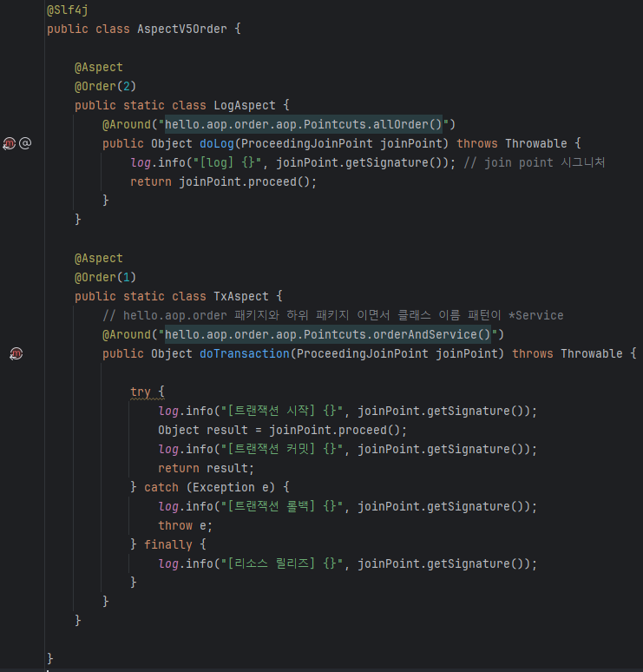Click the @ gutter icon beside doLog
This screenshot has width=643, height=672.
point(25,143)
